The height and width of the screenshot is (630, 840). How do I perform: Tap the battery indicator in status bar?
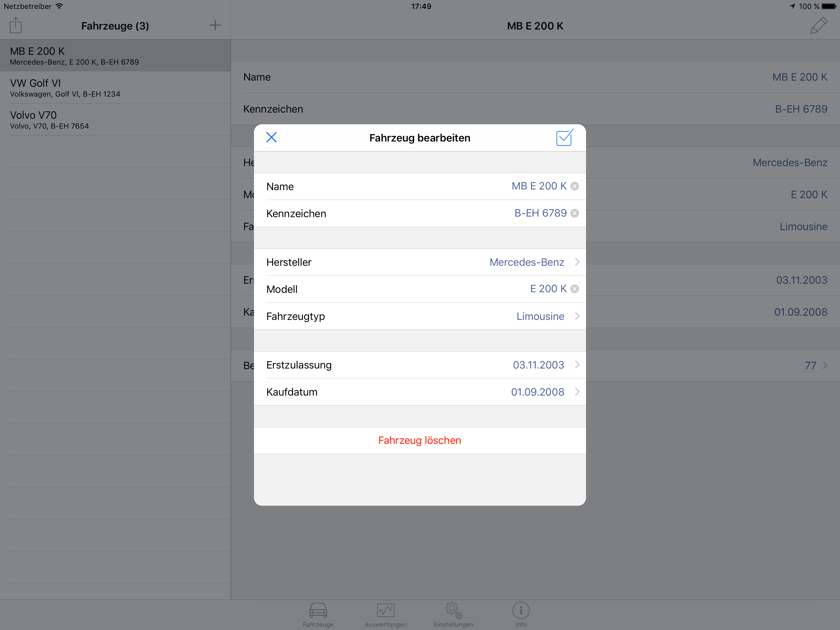tap(829, 6)
